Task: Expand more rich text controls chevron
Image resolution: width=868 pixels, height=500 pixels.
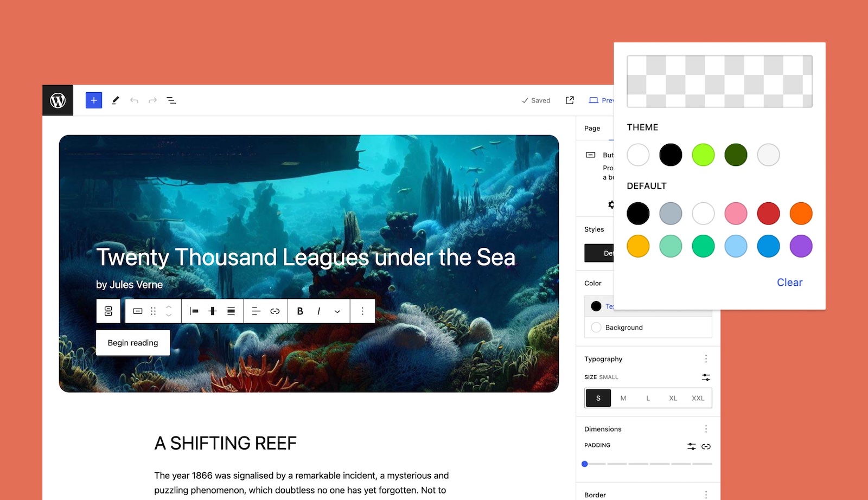Action: (337, 311)
